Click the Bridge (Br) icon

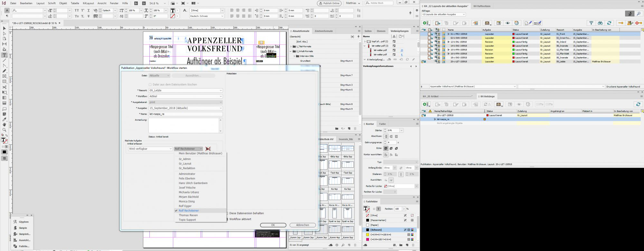(x=136, y=3)
